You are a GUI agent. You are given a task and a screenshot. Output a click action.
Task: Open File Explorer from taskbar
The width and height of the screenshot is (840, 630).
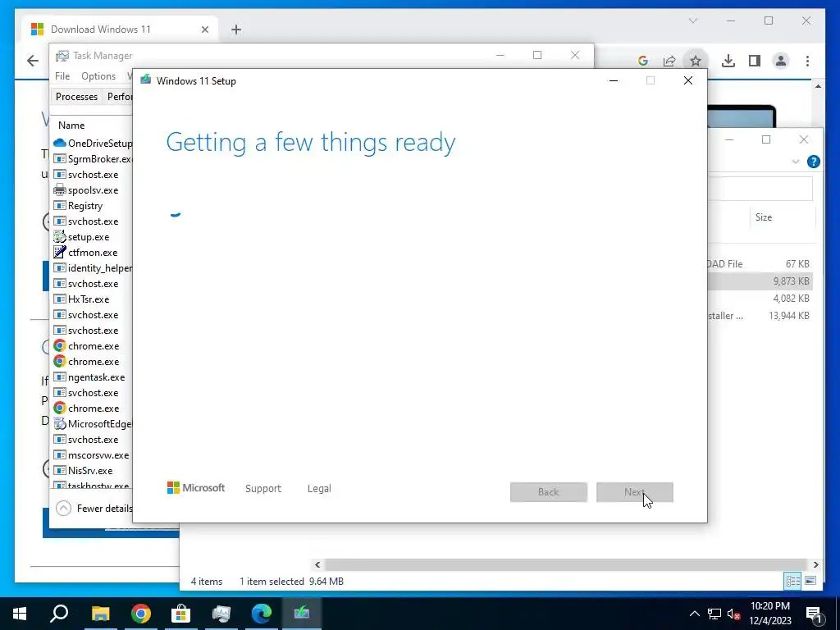coord(100,614)
